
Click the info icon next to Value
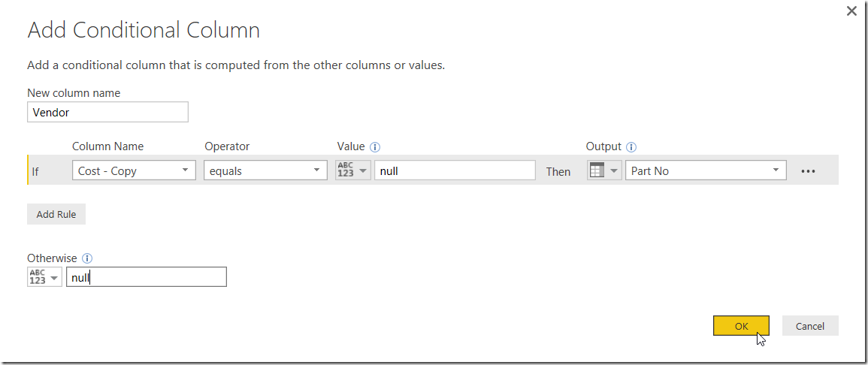[x=375, y=147]
